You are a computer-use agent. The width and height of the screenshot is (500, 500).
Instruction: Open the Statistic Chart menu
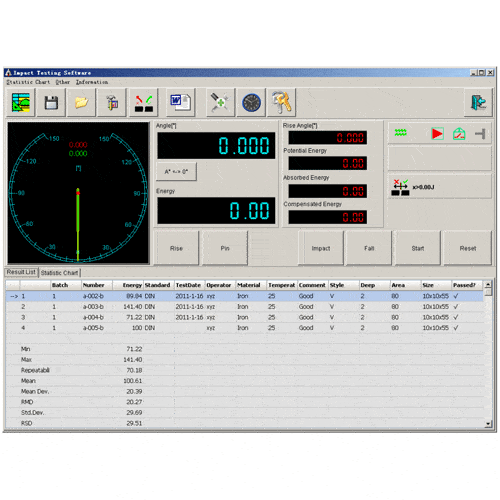(28, 82)
